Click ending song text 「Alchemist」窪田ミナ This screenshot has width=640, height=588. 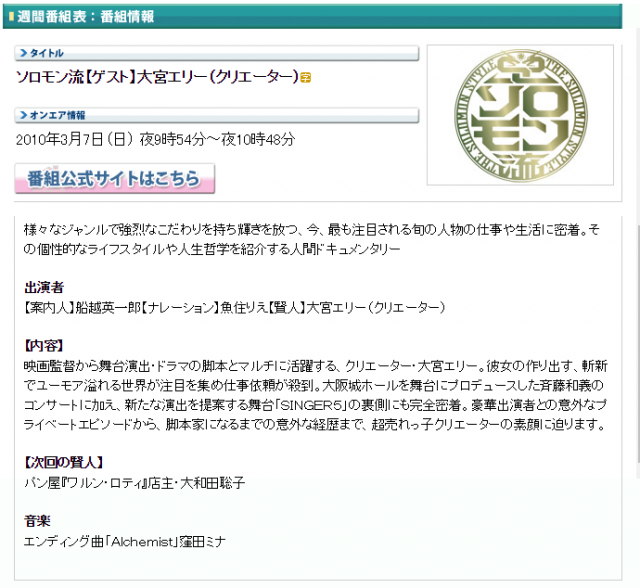click(x=165, y=541)
